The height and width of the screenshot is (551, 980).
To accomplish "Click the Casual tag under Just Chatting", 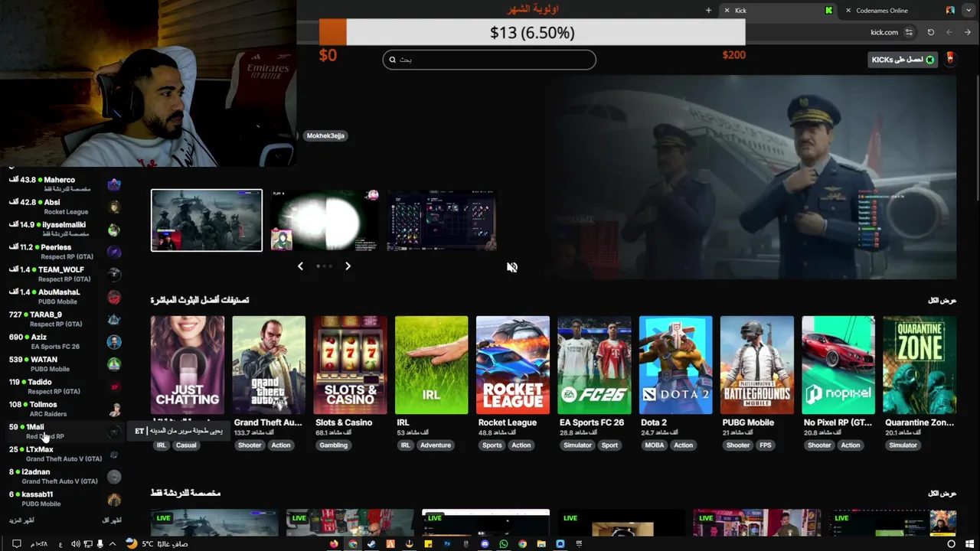I will coord(186,445).
